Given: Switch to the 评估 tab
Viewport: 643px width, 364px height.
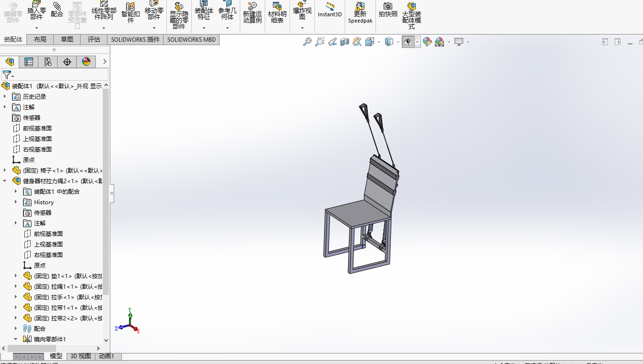Looking at the screenshot, I should point(94,39).
